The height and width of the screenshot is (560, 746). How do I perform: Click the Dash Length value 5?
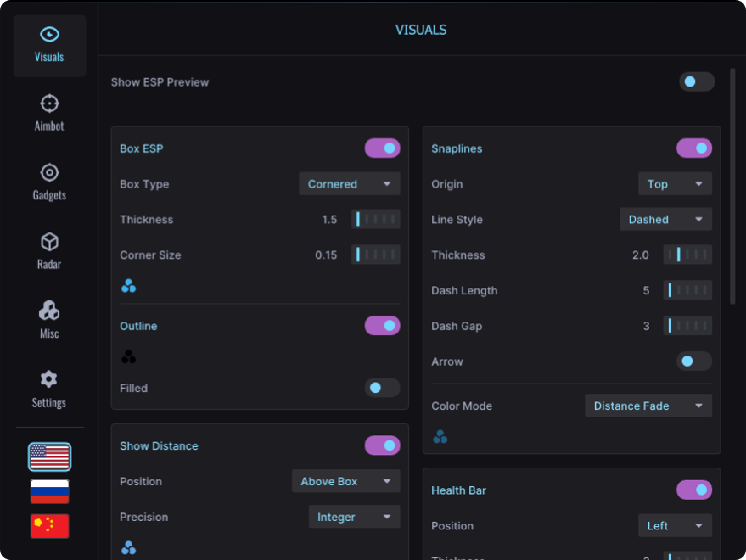(646, 291)
